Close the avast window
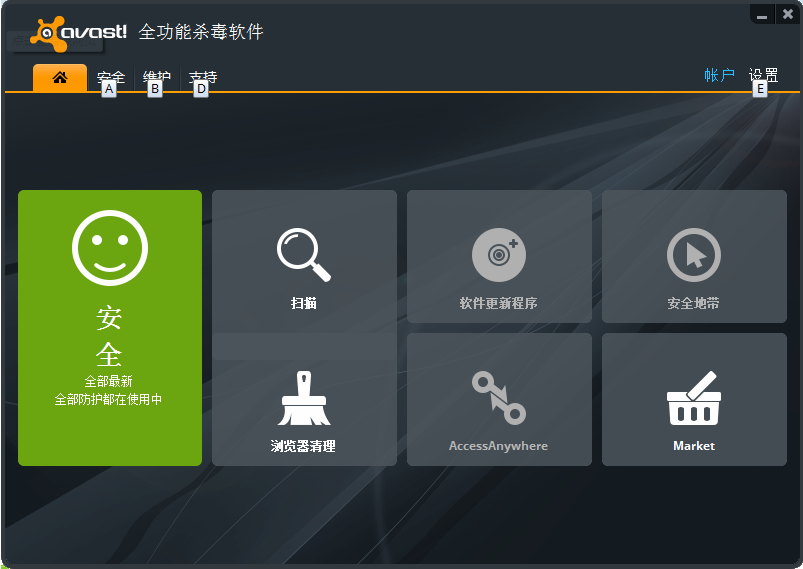Viewport: 803px width, 569px height. click(788, 14)
